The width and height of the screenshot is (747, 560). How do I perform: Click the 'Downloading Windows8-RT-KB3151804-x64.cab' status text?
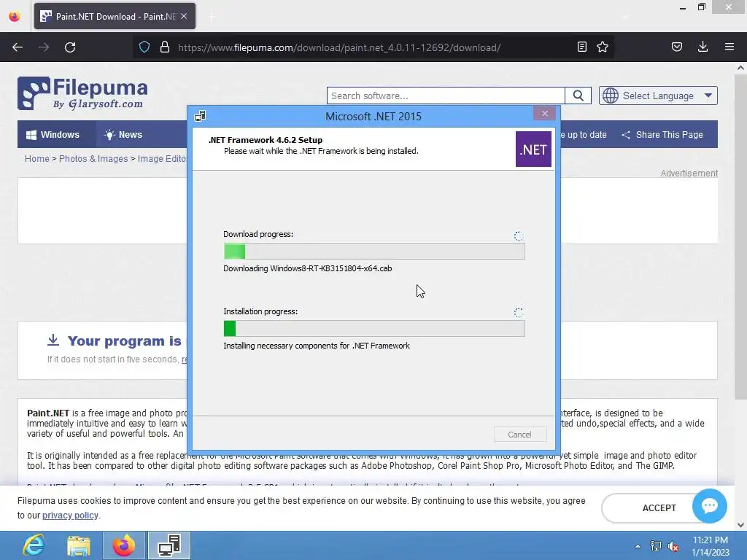[308, 268]
